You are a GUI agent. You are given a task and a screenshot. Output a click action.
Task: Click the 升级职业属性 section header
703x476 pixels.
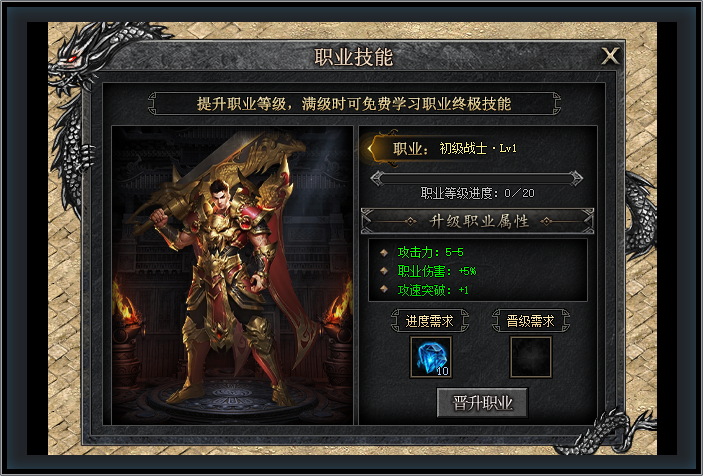[477, 221]
